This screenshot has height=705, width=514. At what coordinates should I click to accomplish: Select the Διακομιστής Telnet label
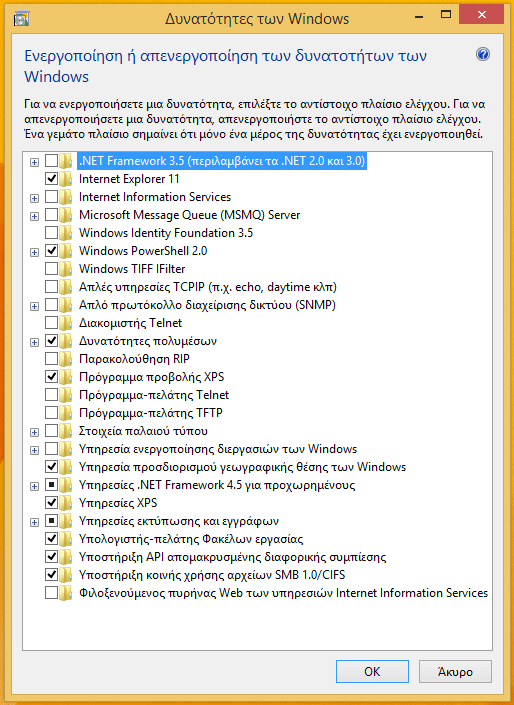130,323
